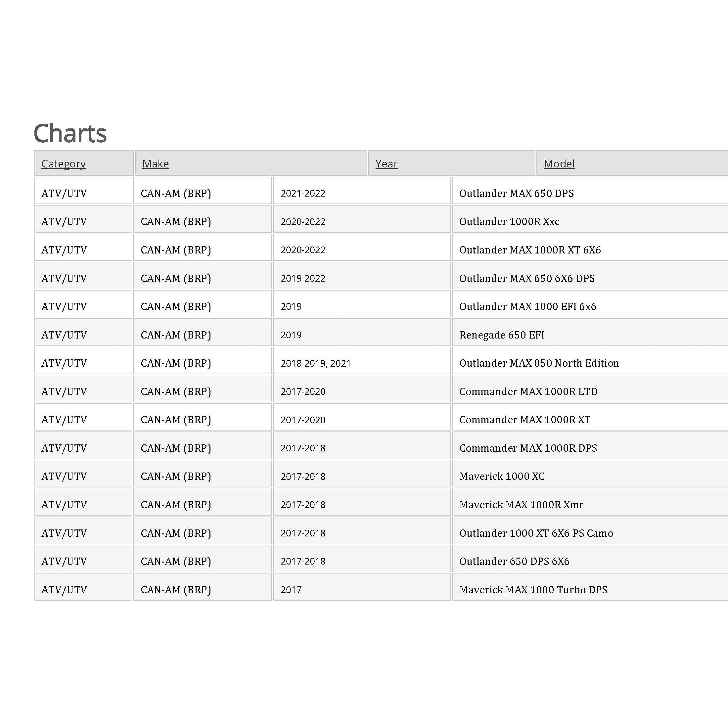Click Outlander MAX 1000R XT 6X6 cell
Viewport: 728px width, 728px height.
tap(590, 247)
